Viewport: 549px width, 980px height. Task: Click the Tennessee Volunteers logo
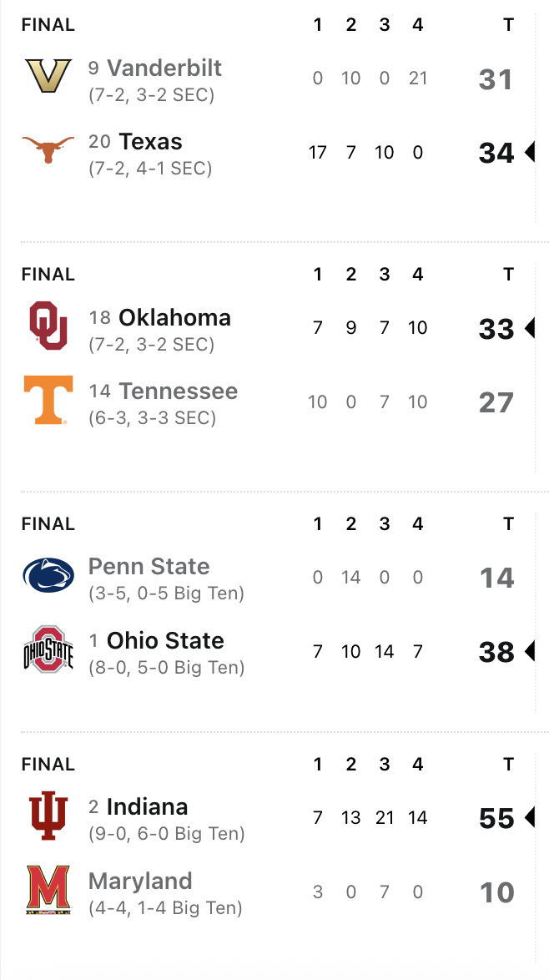[48, 400]
